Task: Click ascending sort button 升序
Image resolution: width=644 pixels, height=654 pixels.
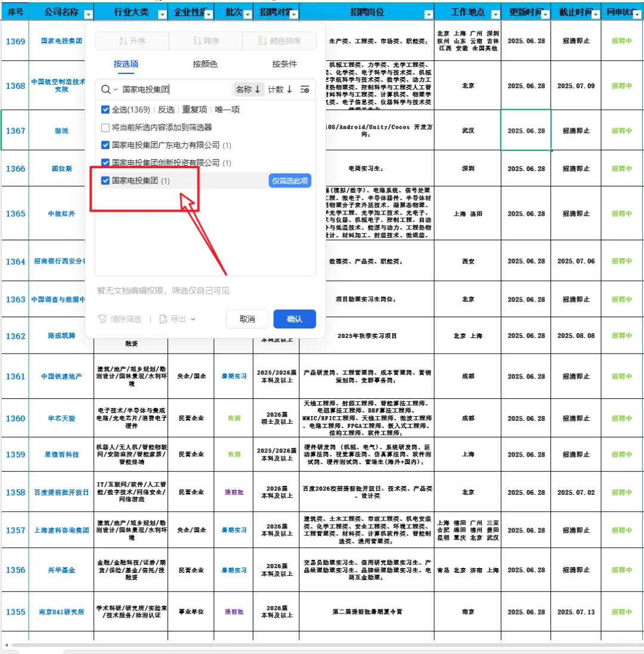Action: [132, 41]
